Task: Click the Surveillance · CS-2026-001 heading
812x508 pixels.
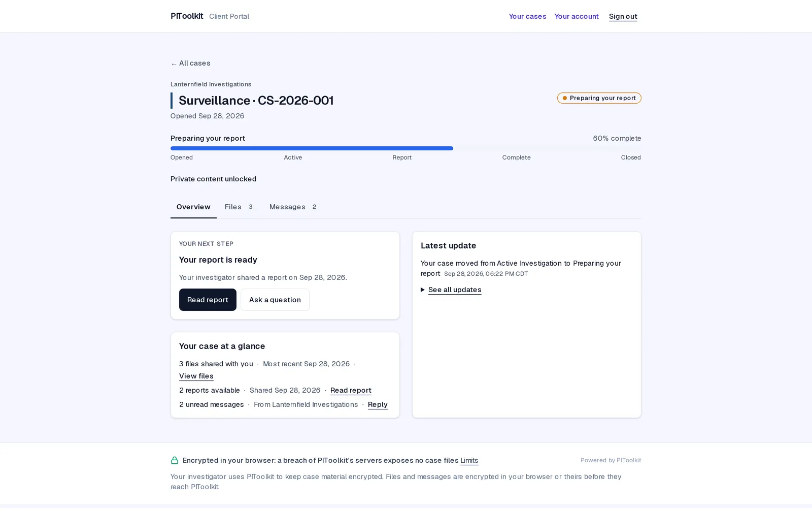Action: tap(256, 101)
